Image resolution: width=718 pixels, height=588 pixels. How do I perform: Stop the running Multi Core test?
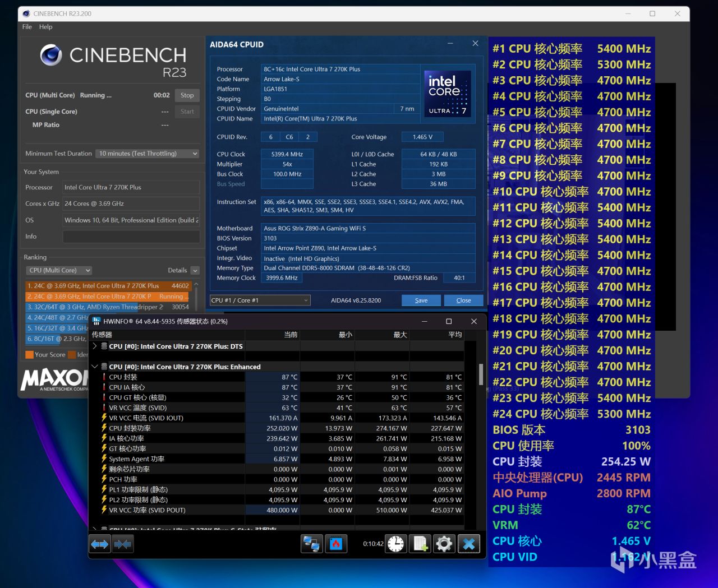coord(187,95)
